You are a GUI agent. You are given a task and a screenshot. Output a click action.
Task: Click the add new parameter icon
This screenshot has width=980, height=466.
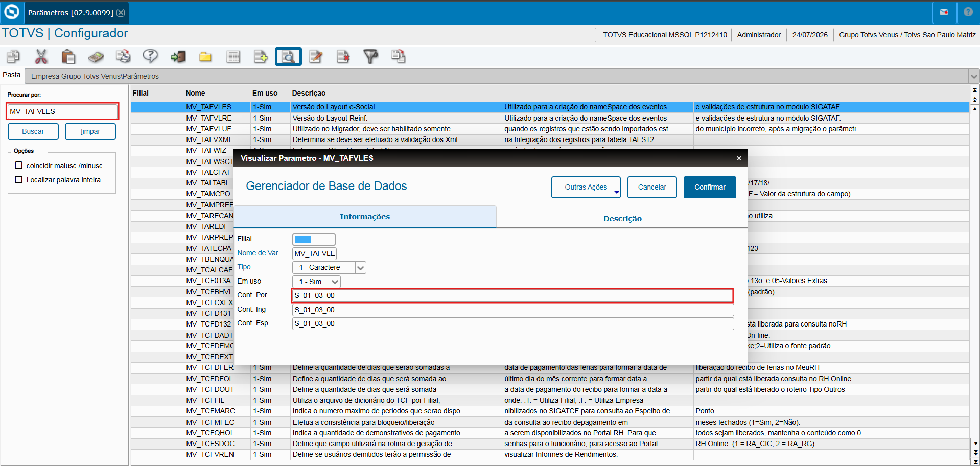click(x=261, y=56)
